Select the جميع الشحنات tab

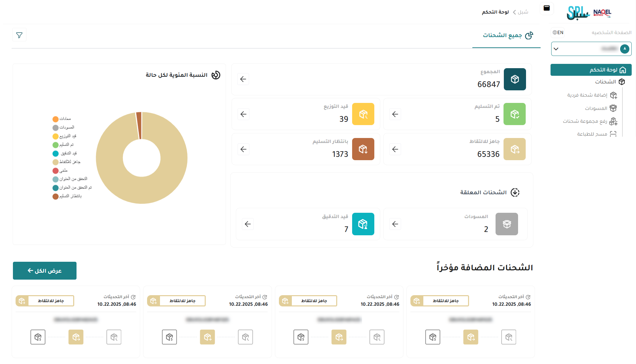click(x=507, y=35)
